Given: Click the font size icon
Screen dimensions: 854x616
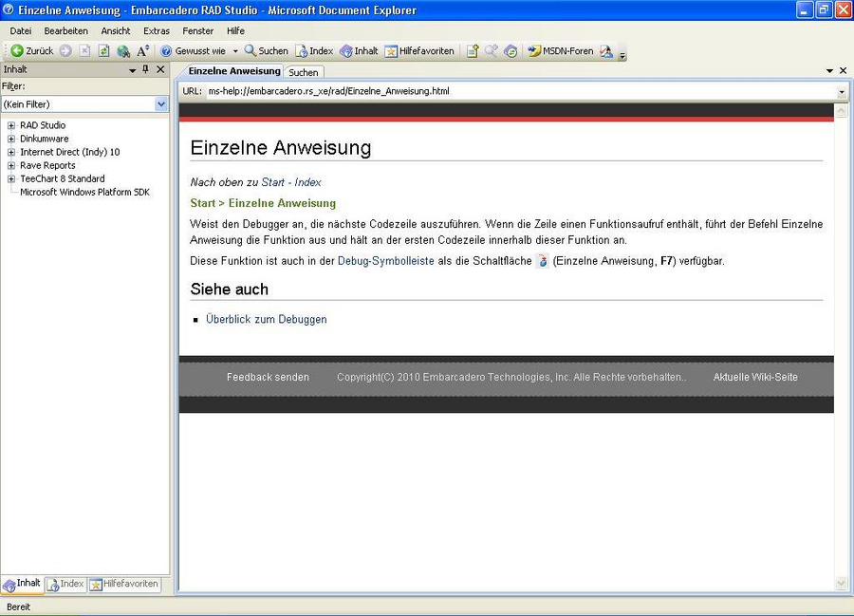Looking at the screenshot, I should pyautogui.click(x=142, y=50).
